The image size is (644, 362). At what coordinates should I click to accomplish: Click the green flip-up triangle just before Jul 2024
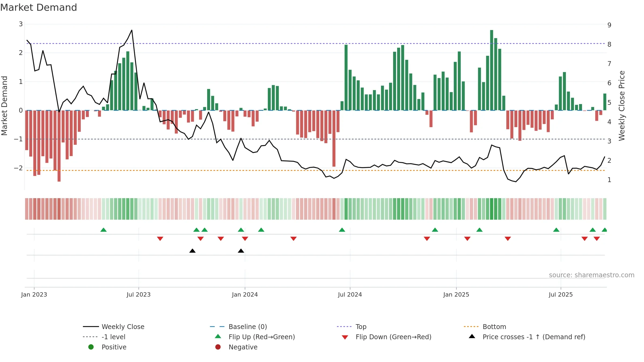[x=342, y=230]
